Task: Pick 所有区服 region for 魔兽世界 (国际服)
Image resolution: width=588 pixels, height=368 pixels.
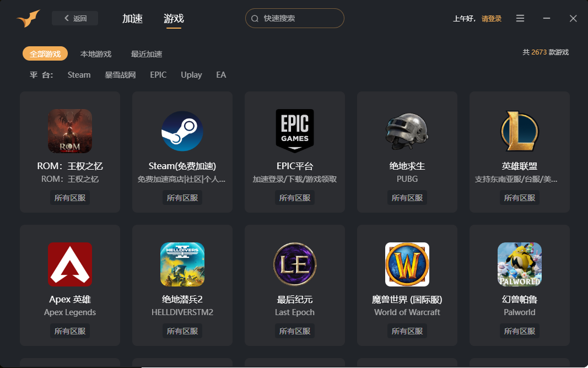Action: [407, 331]
